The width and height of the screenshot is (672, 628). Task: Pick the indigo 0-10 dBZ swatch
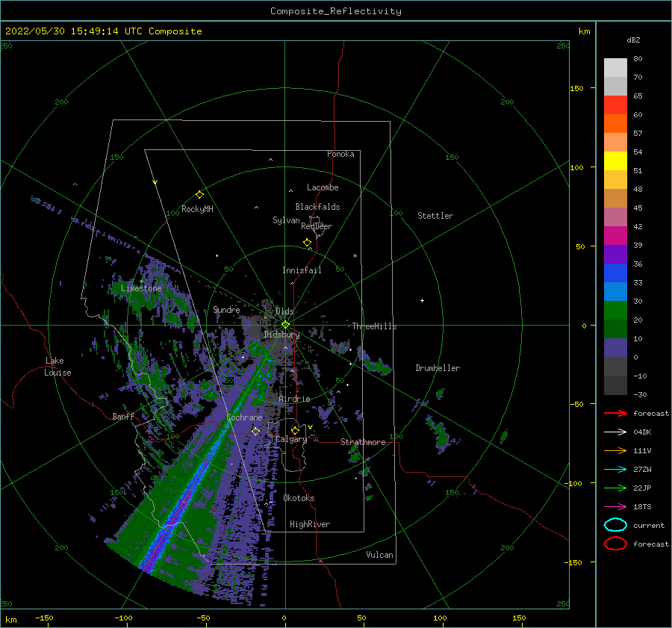[x=615, y=348]
